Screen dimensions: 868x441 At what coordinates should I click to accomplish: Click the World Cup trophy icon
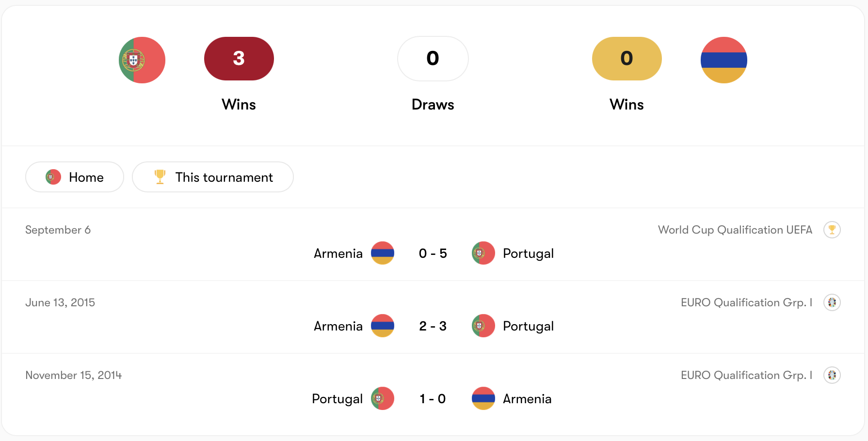pyautogui.click(x=832, y=230)
